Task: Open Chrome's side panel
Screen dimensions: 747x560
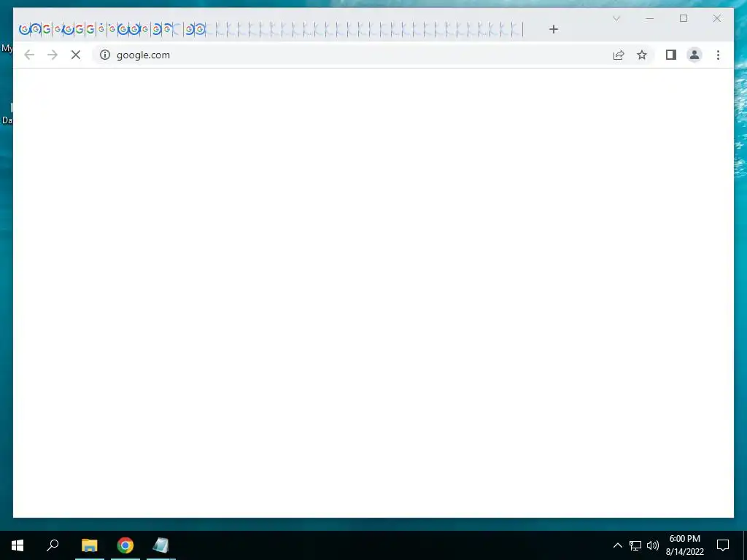Action: (x=671, y=55)
